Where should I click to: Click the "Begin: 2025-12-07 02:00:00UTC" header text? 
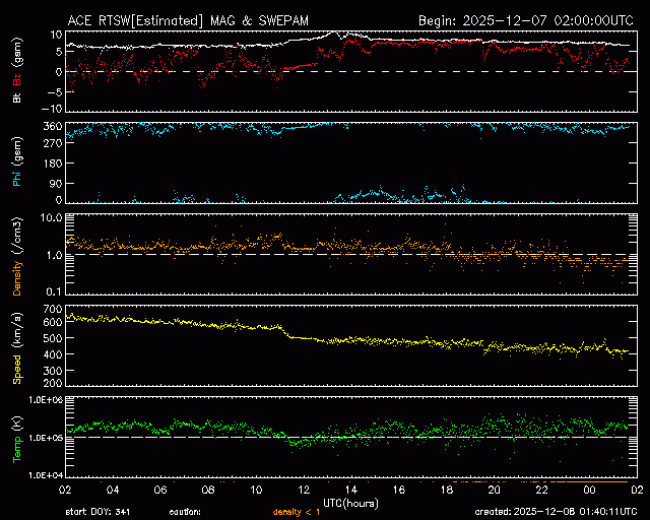(x=526, y=21)
